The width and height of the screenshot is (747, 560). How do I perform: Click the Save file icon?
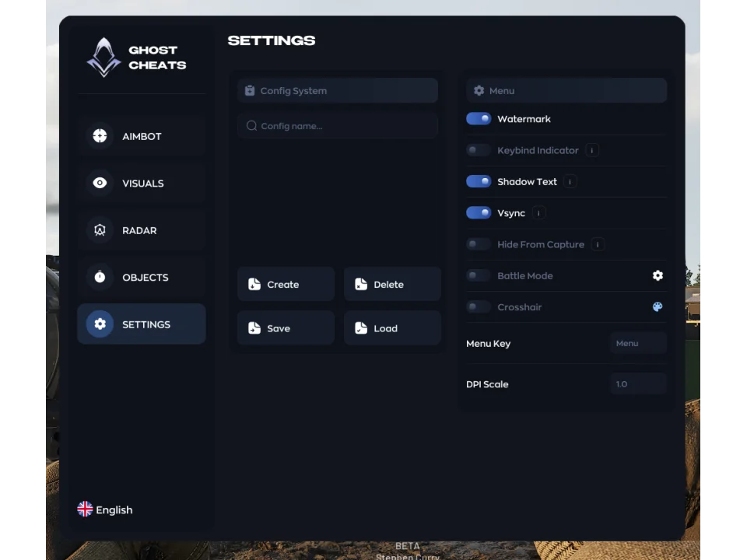tap(254, 328)
